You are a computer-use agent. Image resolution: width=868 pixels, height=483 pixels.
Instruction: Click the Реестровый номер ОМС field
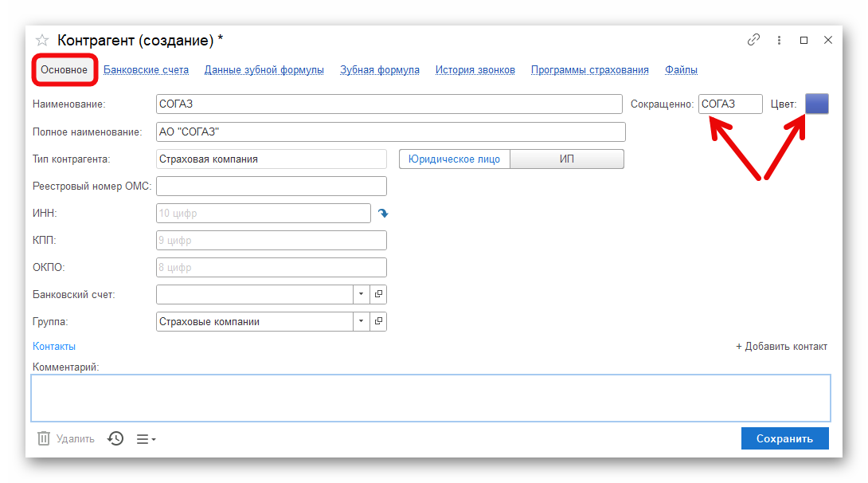click(272, 187)
